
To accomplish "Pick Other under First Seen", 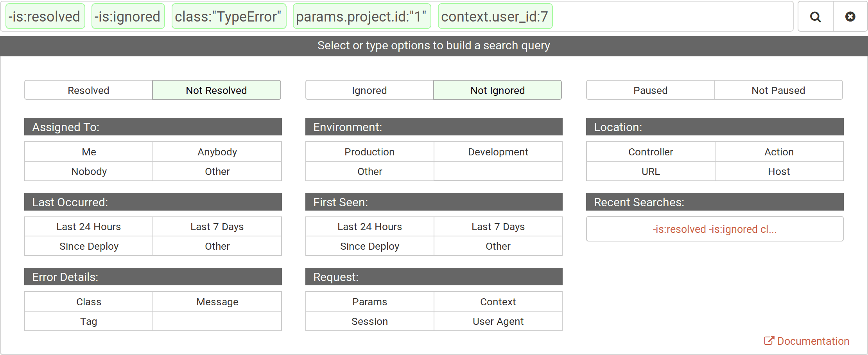I will (498, 246).
